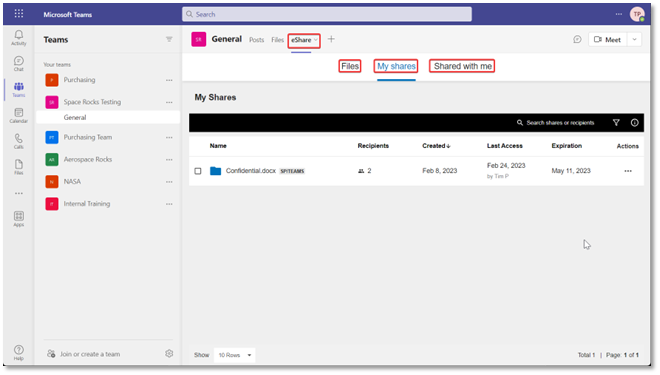
Task: Open the Files icon in left sidebar
Action: 19,167
